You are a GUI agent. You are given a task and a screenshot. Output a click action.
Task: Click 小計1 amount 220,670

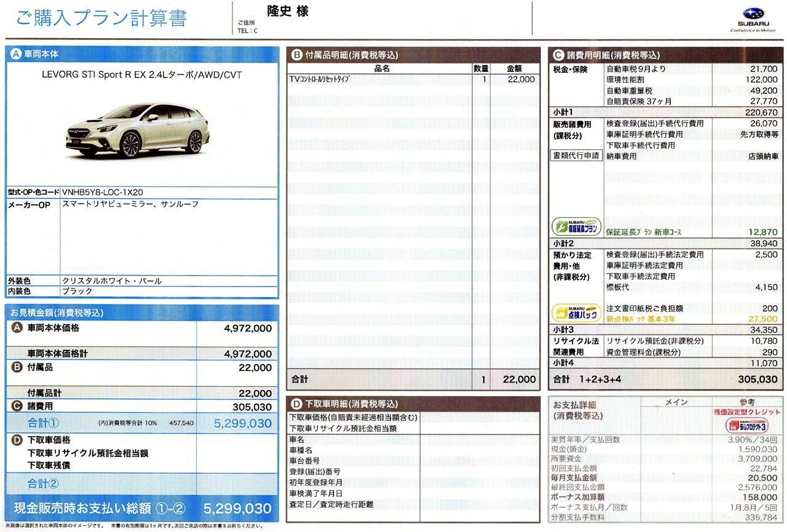click(762, 113)
